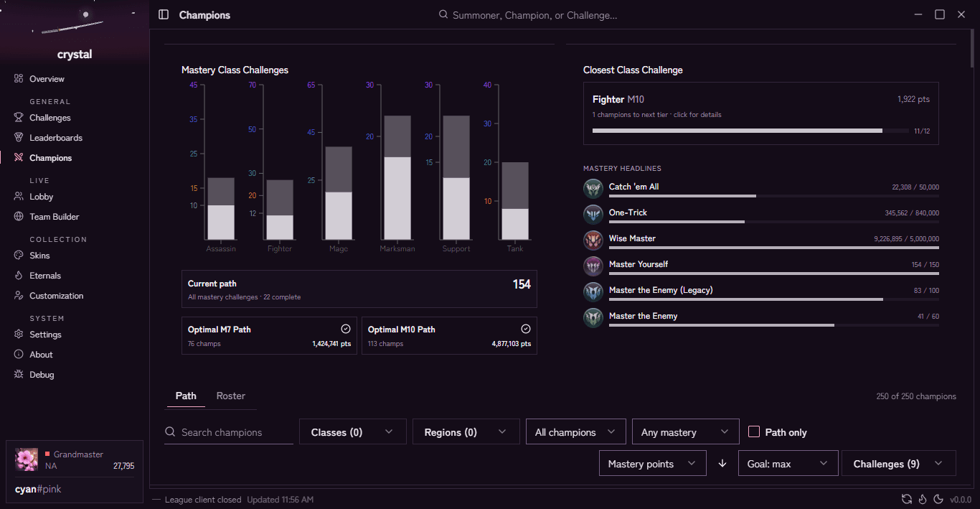The height and width of the screenshot is (509, 980).
Task: Click the Master the Enemy 41/60 icon
Action: tap(593, 319)
